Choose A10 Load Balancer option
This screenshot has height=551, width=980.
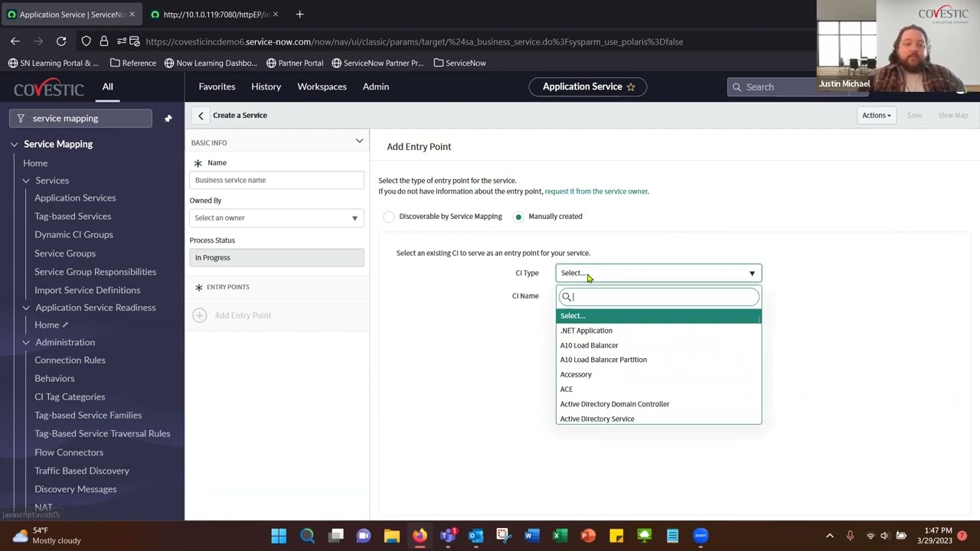[x=658, y=345]
